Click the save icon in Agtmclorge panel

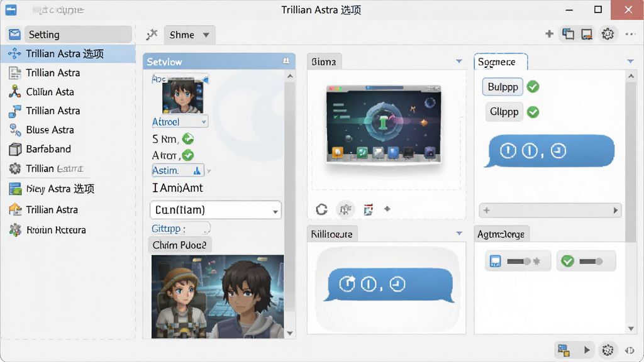pyautogui.click(x=496, y=261)
